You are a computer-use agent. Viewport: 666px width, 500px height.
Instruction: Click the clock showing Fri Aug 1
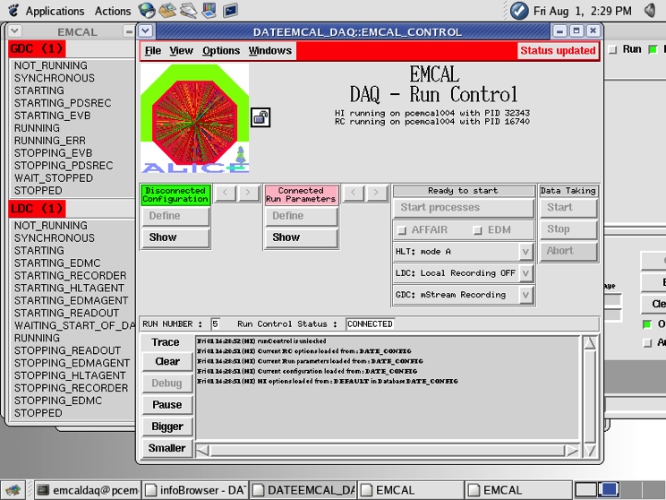(582, 11)
